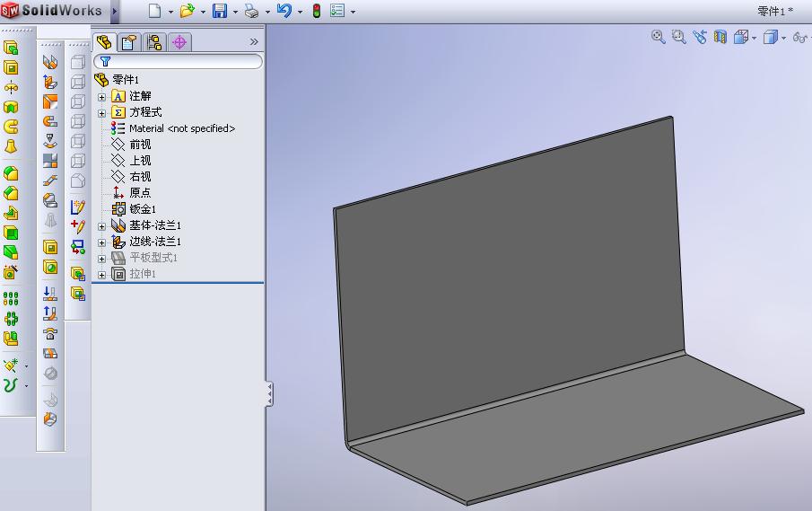Click the Hide/Show Items glasses icon

tap(799, 38)
